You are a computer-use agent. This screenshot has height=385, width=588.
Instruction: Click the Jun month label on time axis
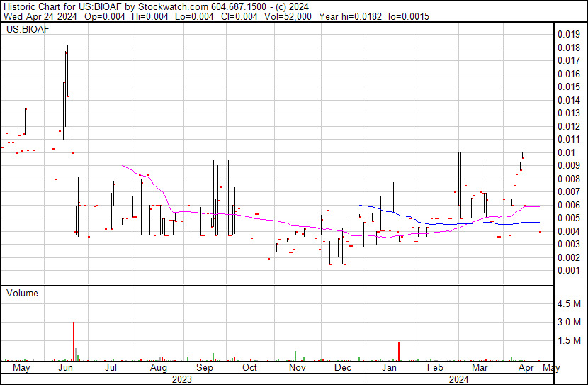click(x=66, y=367)
